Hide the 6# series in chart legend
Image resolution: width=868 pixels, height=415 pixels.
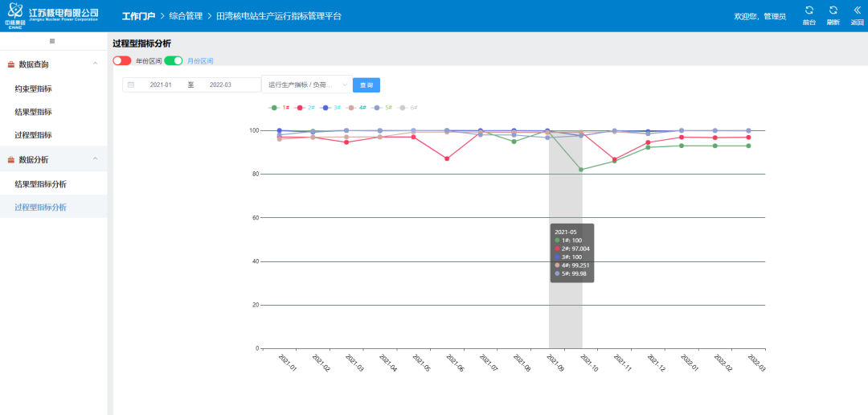coord(409,107)
